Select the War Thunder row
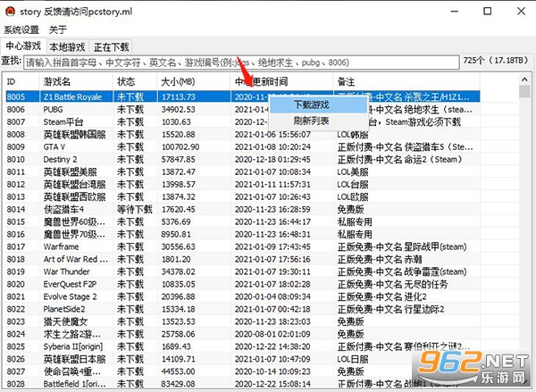 [243, 271]
